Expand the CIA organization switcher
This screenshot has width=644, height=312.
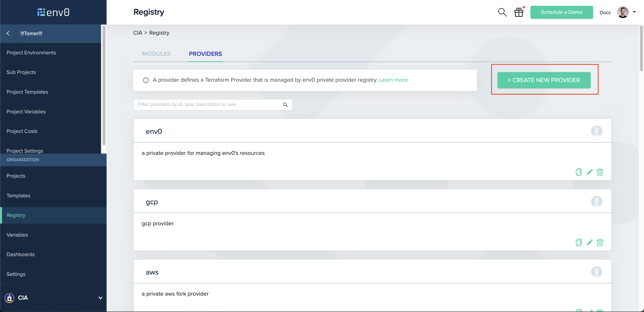(100, 298)
